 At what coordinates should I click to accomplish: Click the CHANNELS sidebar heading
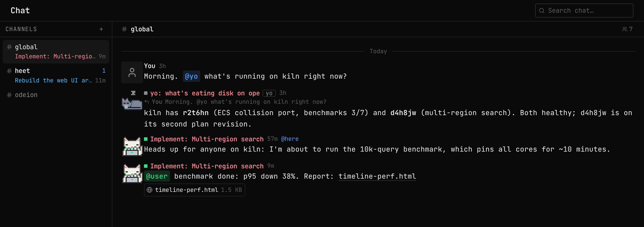click(21, 29)
